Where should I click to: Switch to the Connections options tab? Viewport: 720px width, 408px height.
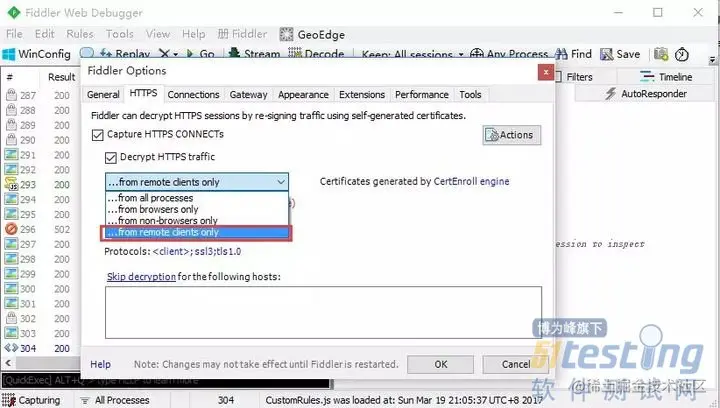click(193, 95)
